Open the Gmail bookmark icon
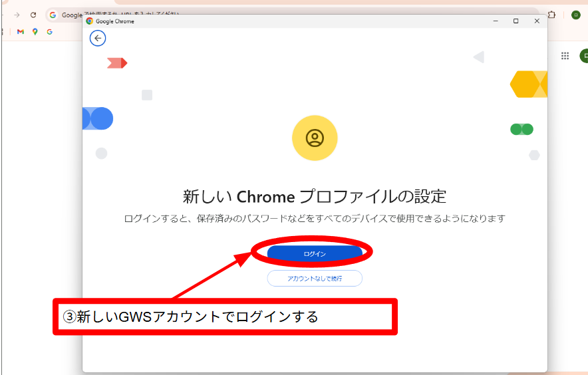This screenshot has width=588, height=375. pyautogui.click(x=21, y=31)
